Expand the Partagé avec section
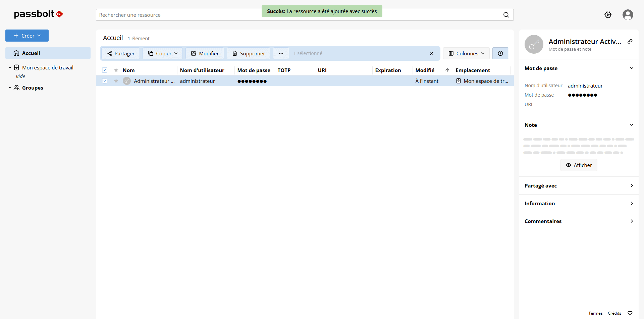This screenshot has width=644, height=319. (579, 185)
